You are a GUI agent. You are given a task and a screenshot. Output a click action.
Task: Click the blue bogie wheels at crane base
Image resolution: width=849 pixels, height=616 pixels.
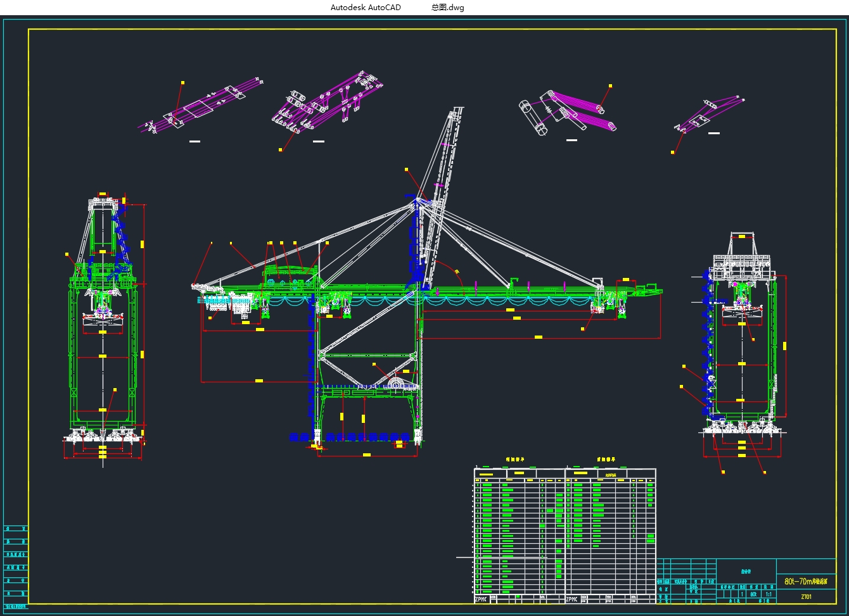point(355,437)
